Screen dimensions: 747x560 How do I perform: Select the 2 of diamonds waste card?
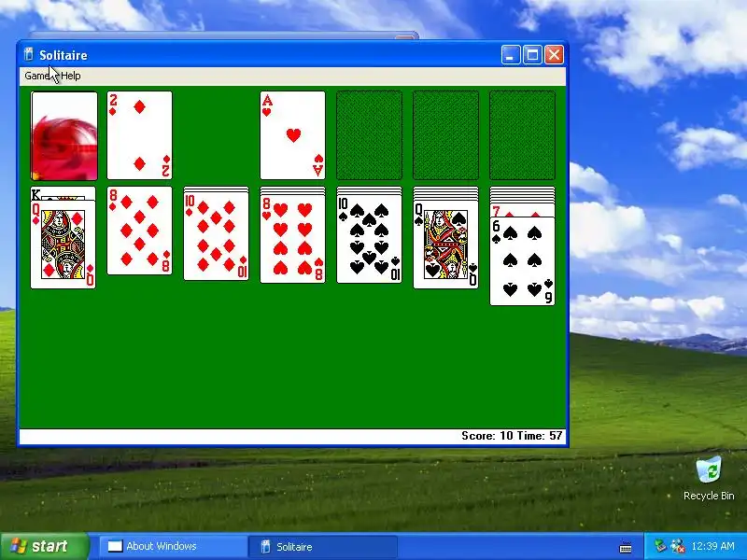pos(139,135)
